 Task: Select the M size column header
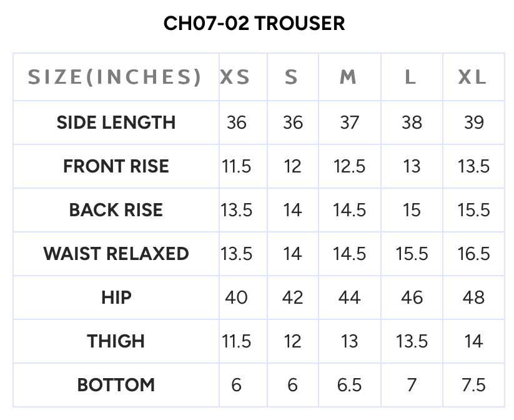tap(348, 77)
